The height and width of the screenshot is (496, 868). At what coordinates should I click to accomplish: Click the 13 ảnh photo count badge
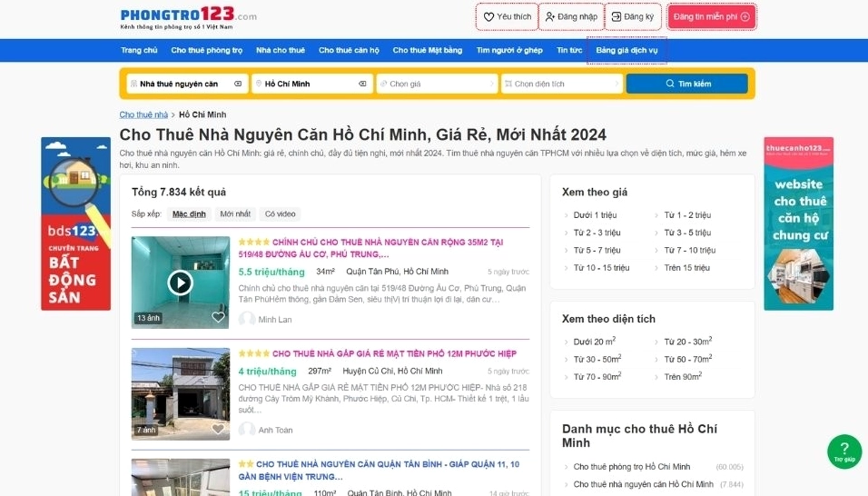(148, 318)
